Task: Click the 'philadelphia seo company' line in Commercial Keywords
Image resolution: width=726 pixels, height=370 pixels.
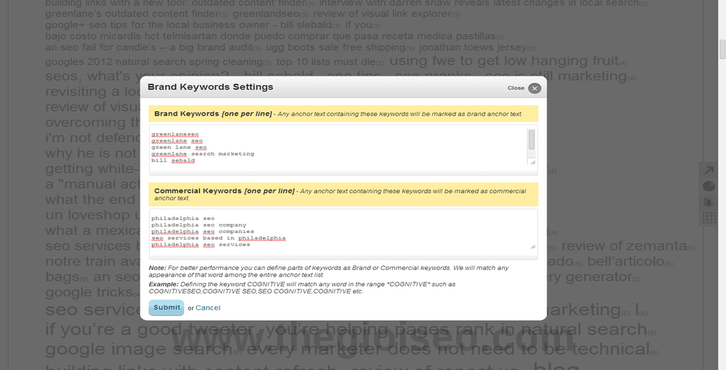Action: (x=199, y=225)
